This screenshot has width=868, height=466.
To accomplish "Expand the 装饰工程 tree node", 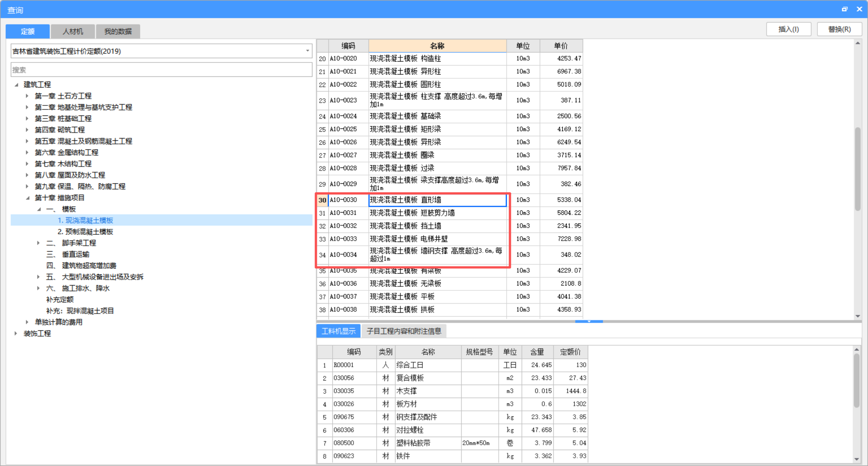I will point(16,333).
